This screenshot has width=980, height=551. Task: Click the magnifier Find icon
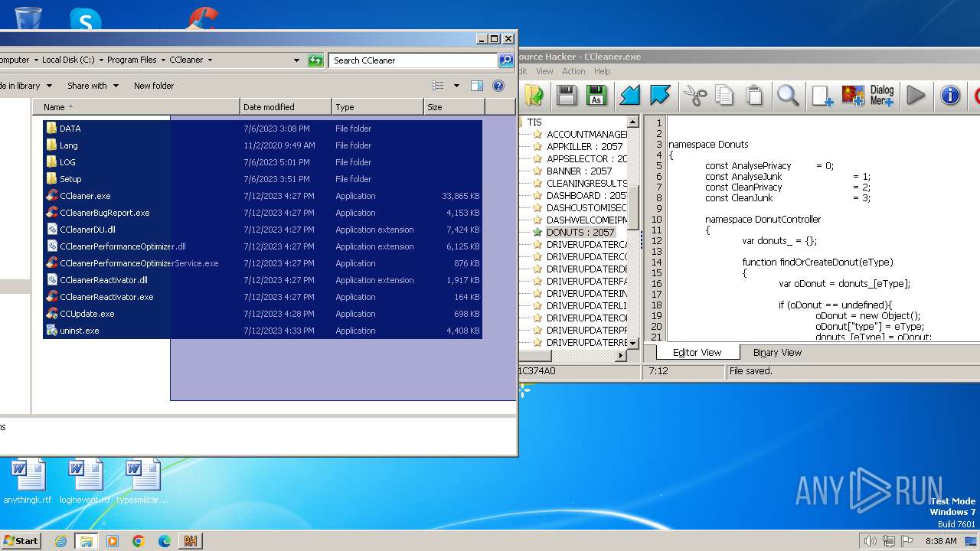pos(788,95)
